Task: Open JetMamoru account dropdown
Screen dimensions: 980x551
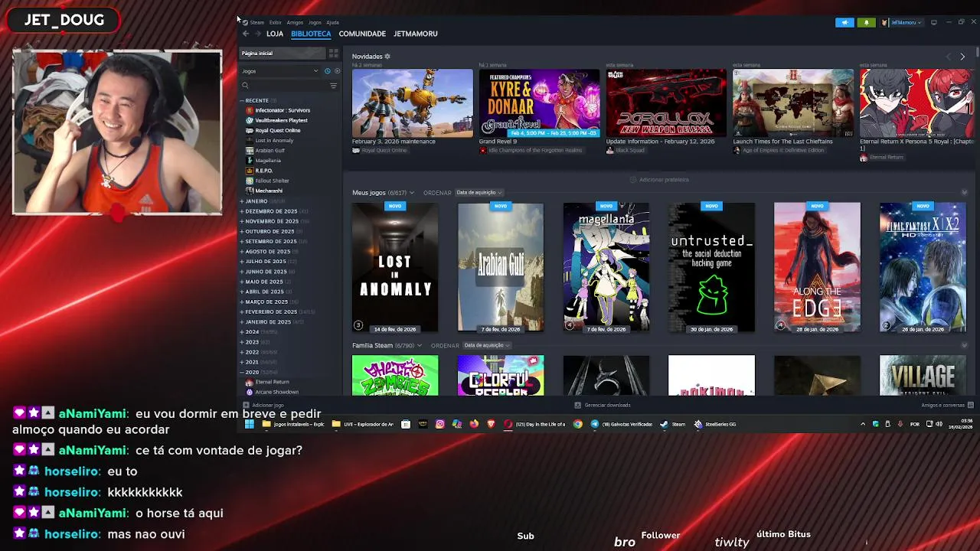Action: (x=902, y=22)
